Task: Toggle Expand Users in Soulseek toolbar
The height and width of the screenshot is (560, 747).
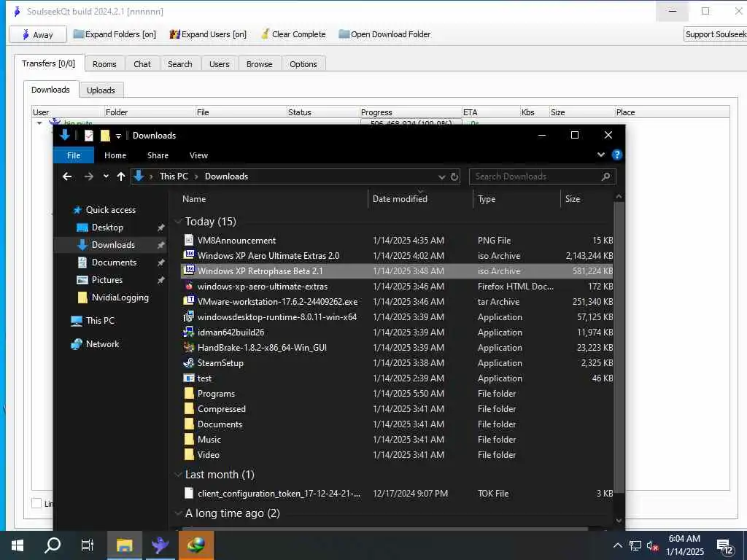Action: (208, 34)
